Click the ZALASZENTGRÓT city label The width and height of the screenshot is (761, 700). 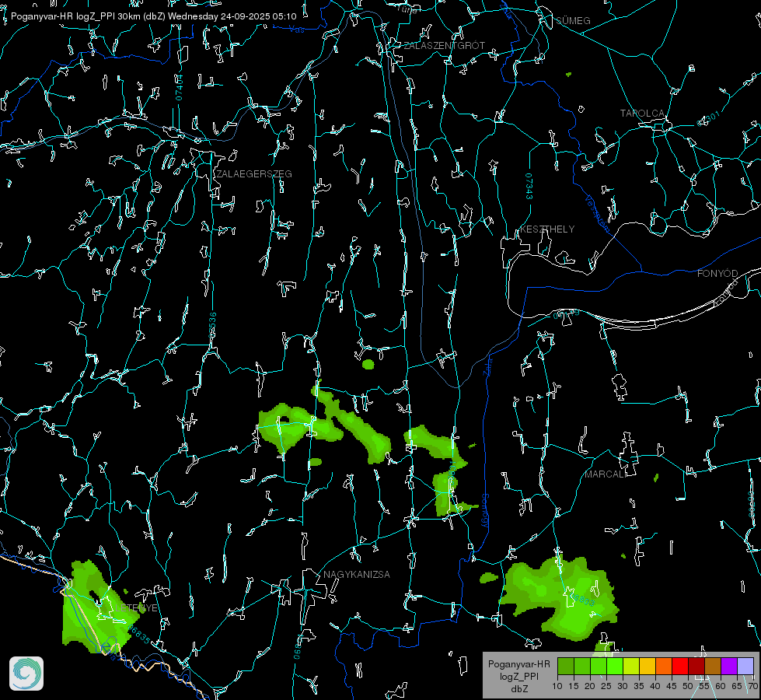pyautogui.click(x=445, y=46)
